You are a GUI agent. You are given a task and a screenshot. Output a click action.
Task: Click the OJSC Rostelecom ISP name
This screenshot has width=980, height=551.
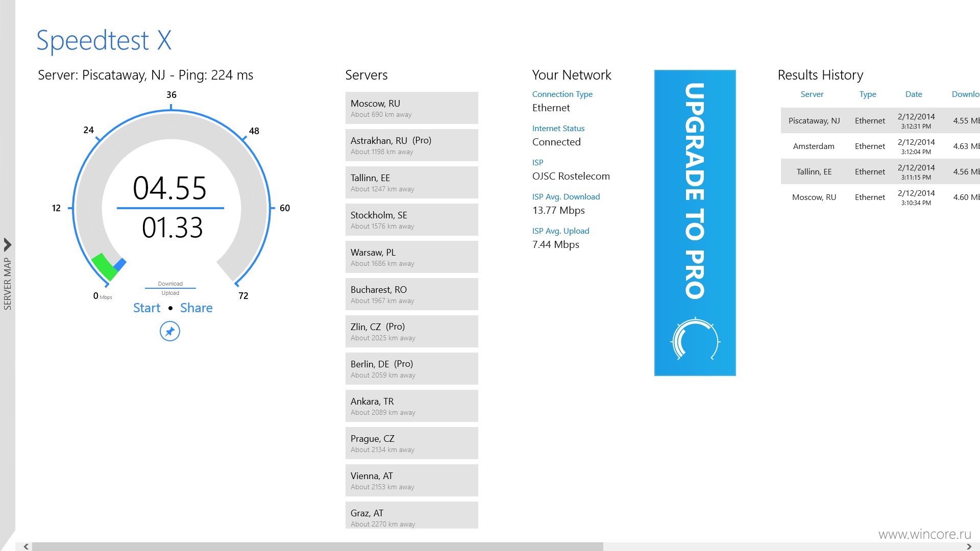point(571,177)
